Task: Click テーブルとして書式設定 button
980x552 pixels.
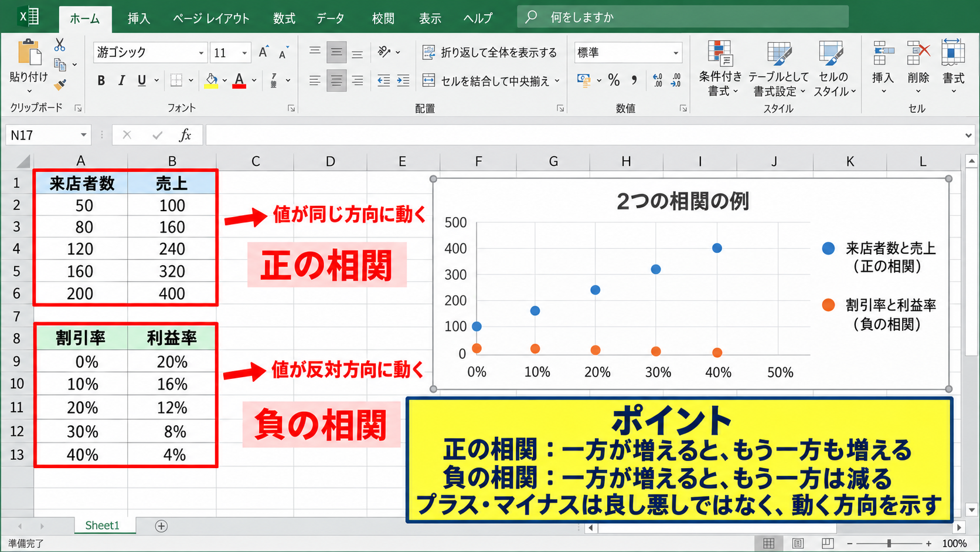Action: pos(778,69)
